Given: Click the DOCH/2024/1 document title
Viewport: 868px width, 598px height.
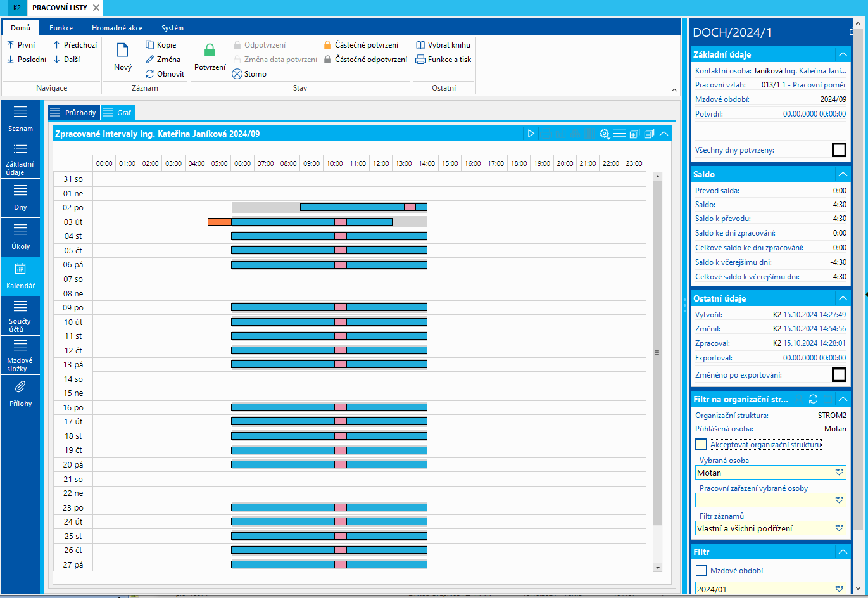Looking at the screenshot, I should [732, 33].
